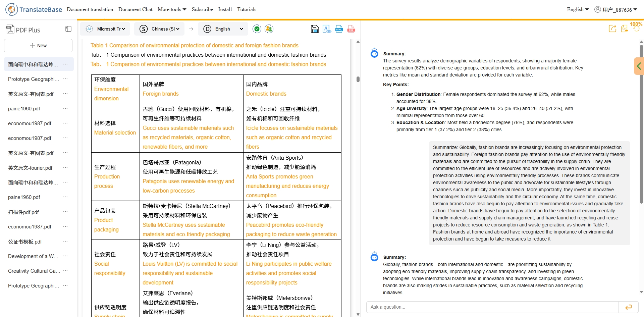Viewport: 644px width, 317px height.
Task: Click the Foreign brands header cell
Action: pos(191,89)
